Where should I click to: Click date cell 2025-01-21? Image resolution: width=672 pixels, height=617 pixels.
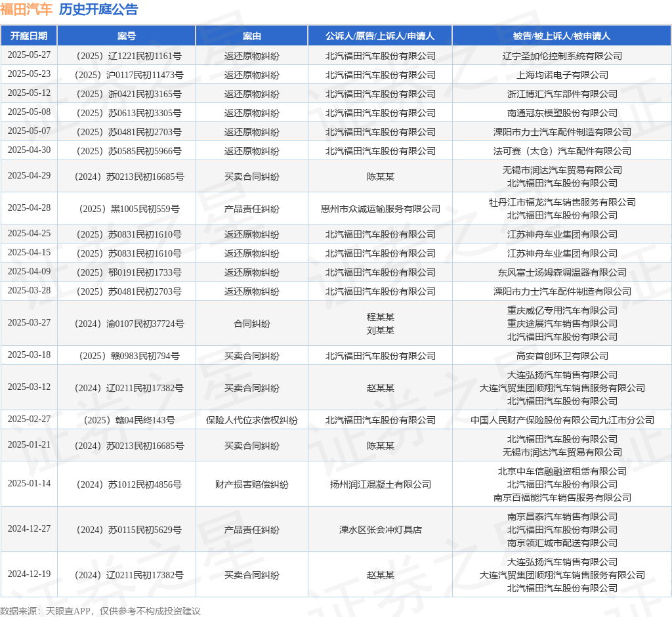(29, 445)
